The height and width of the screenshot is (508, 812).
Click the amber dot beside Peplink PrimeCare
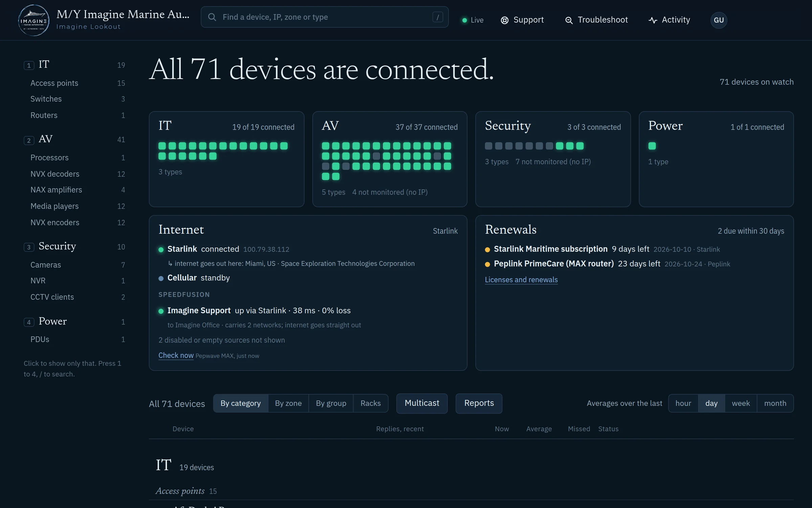point(488,264)
